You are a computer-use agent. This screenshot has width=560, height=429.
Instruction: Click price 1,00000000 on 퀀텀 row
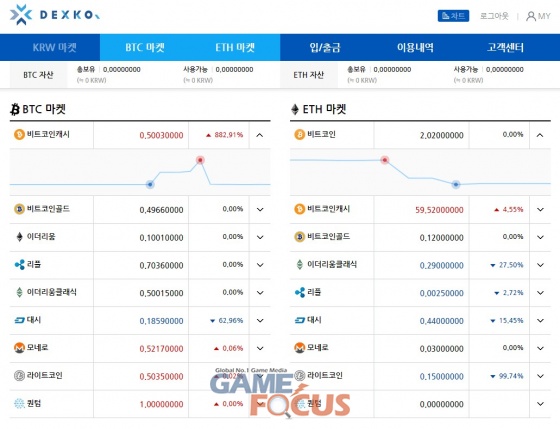(161, 404)
